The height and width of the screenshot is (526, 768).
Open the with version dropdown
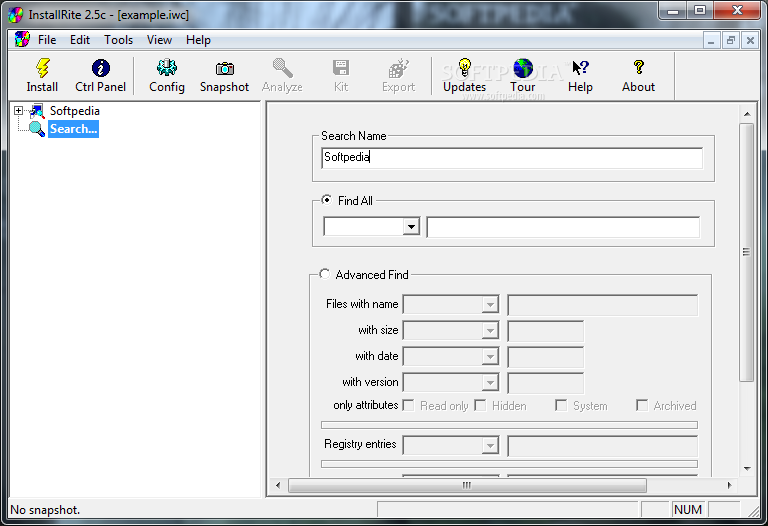489,383
